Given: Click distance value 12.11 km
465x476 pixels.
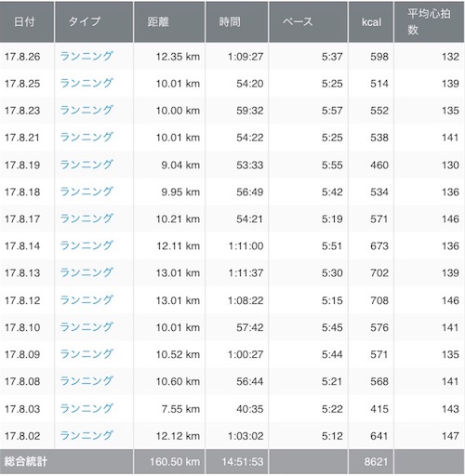Looking at the screenshot, I should 178,245.
